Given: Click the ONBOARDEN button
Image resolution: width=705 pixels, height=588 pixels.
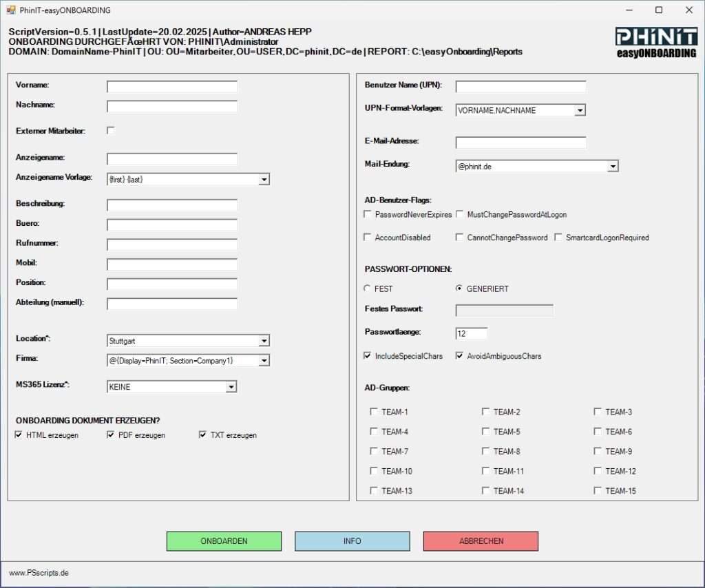Looking at the screenshot, I should tap(224, 541).
